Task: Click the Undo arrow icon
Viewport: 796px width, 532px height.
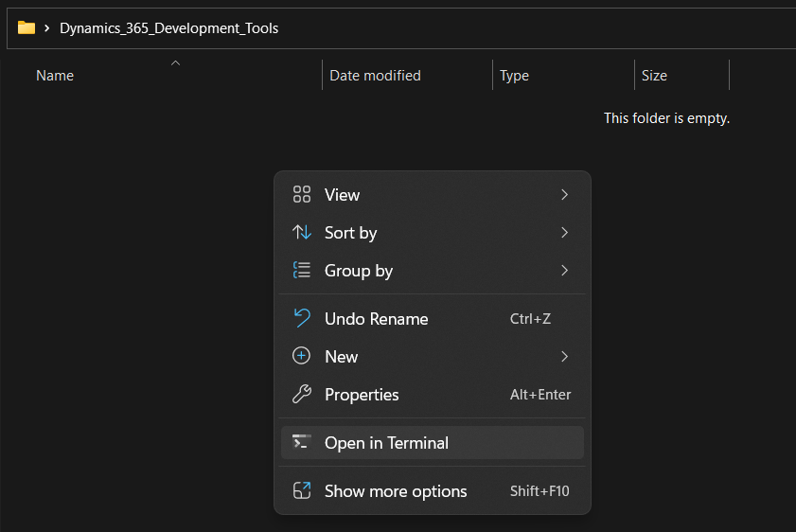Action: 302,318
